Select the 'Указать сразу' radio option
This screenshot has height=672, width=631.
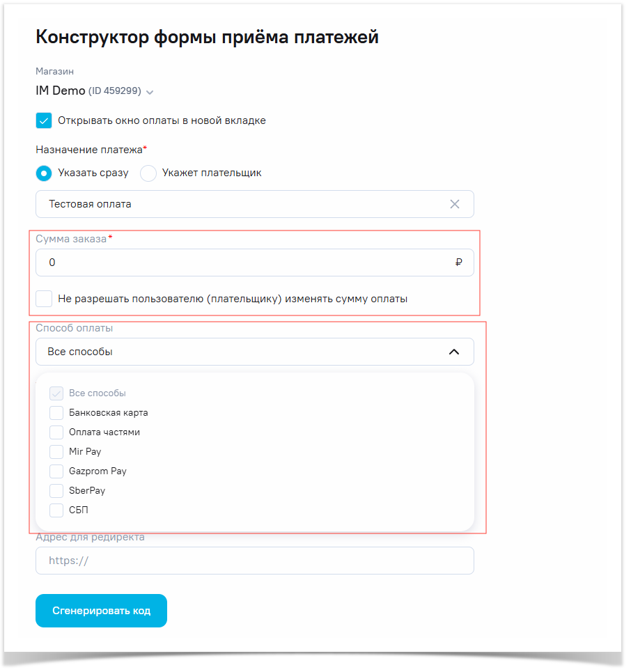tap(44, 173)
